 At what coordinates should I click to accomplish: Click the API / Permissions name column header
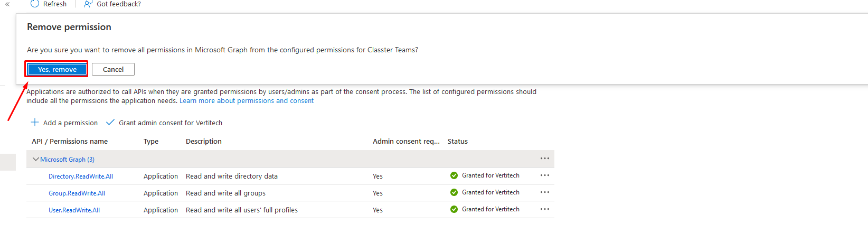70,141
